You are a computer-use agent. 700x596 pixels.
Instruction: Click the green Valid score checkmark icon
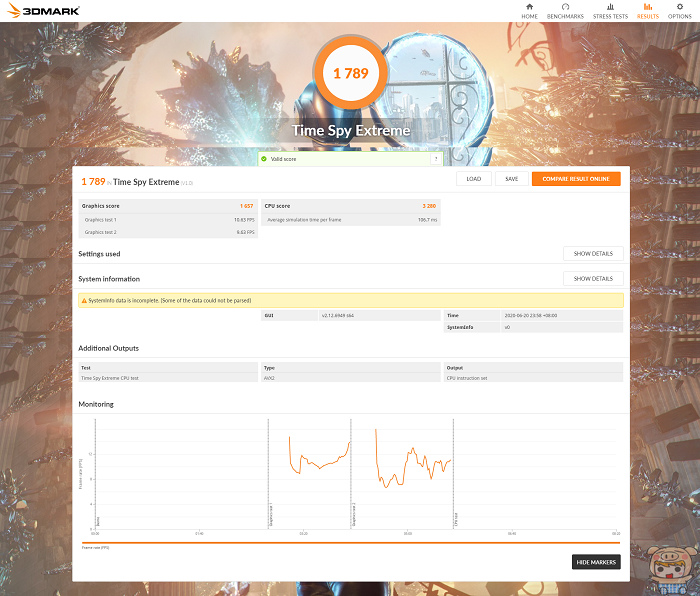click(264, 159)
